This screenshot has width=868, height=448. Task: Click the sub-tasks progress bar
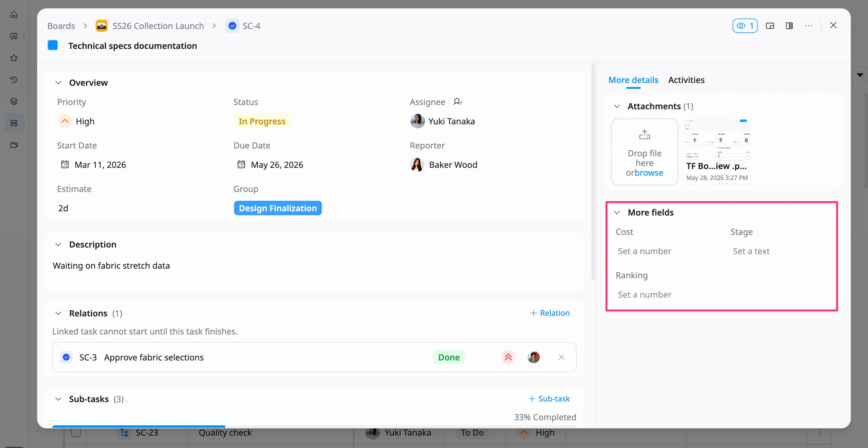click(x=314, y=427)
